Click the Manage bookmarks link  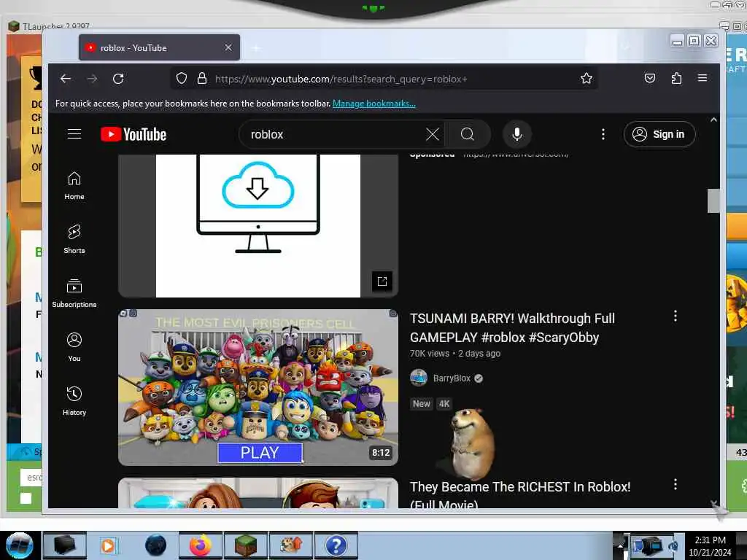[374, 104]
